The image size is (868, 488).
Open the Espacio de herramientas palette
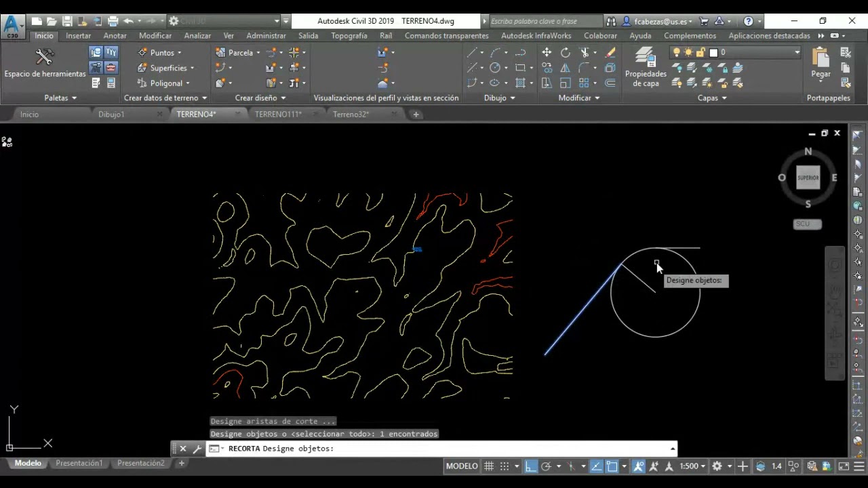coord(45,63)
